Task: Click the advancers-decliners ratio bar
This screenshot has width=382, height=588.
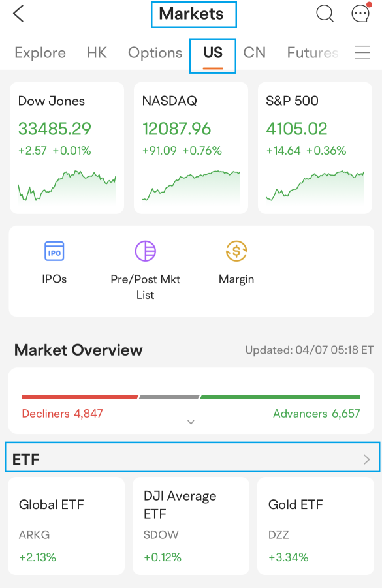Action: pos(191,396)
